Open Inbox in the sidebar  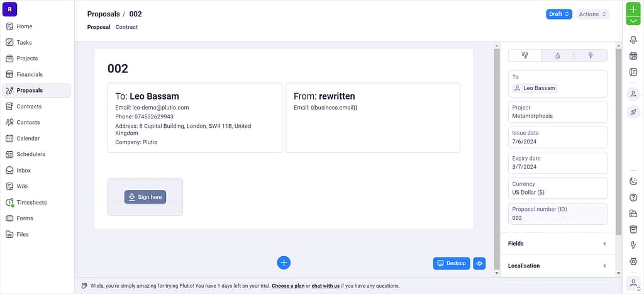click(36, 170)
